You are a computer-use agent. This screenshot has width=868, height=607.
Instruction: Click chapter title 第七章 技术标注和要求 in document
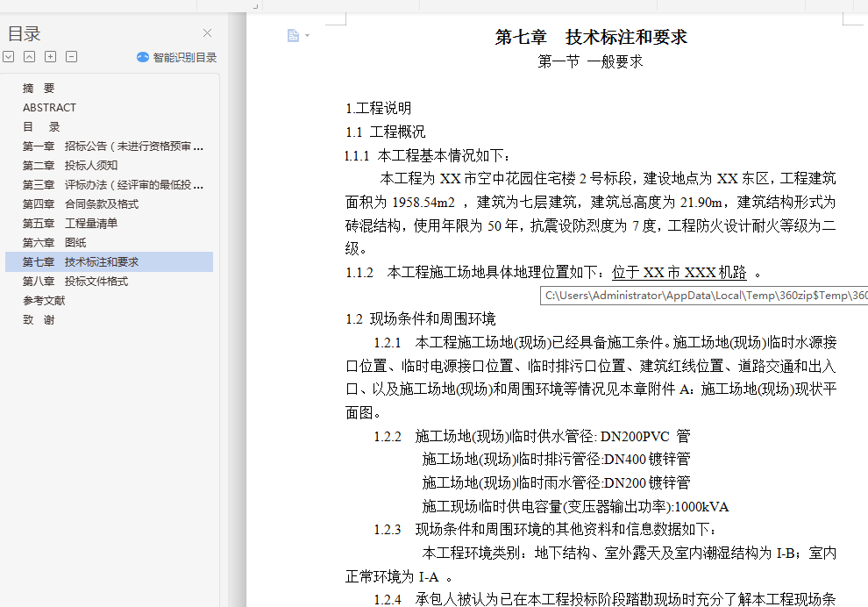pyautogui.click(x=591, y=37)
